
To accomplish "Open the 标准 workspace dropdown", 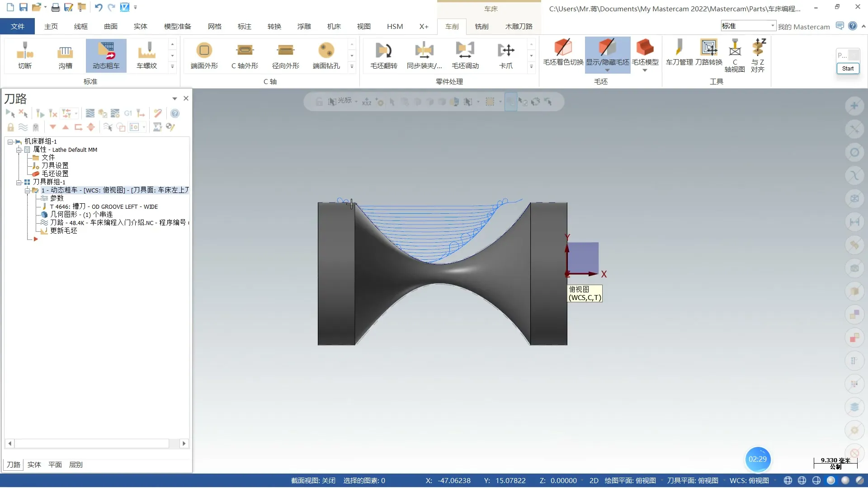I will pos(773,26).
